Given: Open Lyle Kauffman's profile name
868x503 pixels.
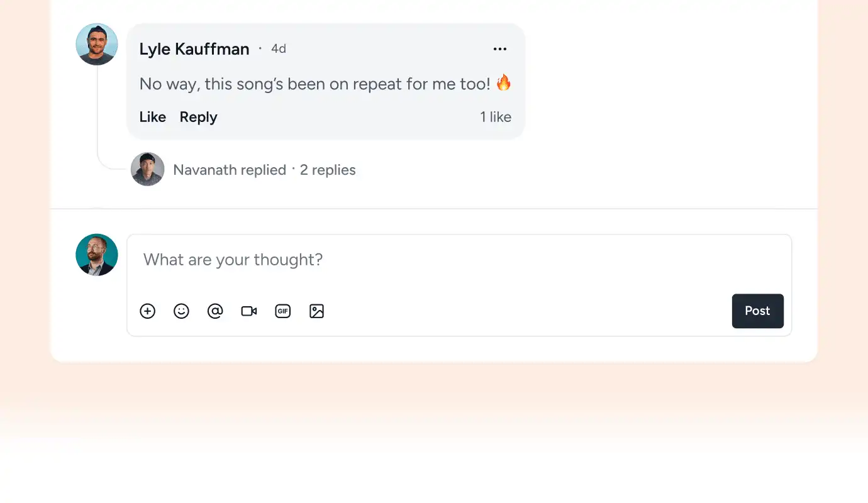Looking at the screenshot, I should [194, 49].
